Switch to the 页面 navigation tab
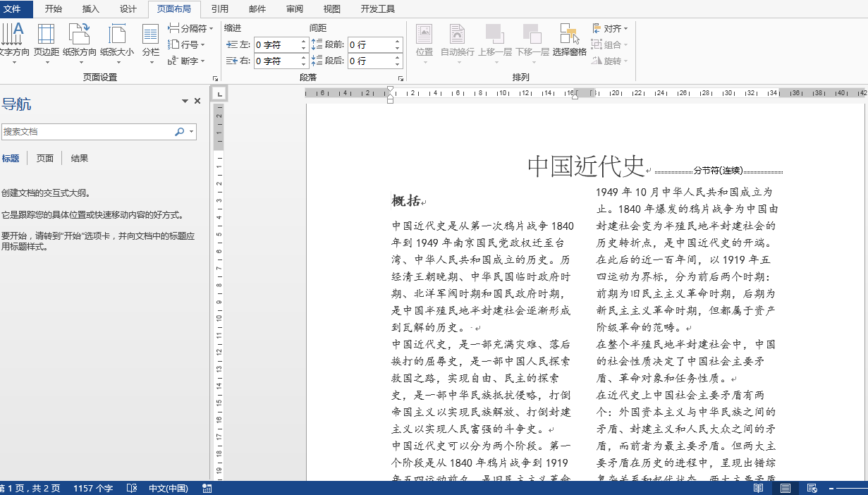The image size is (868, 495). click(45, 159)
